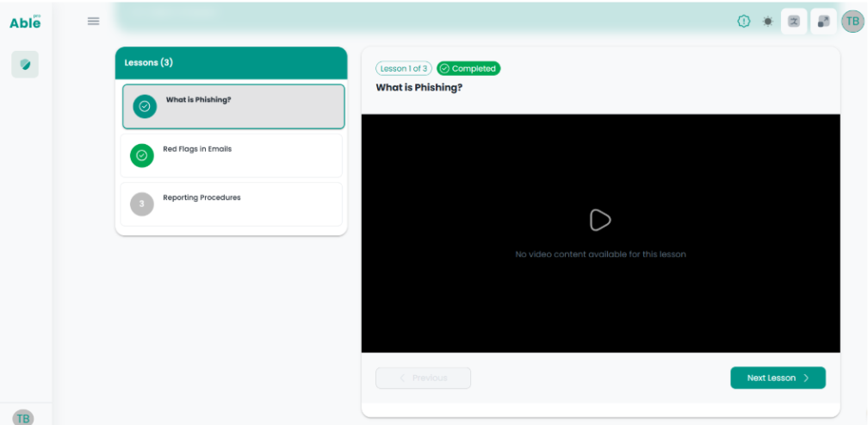
Task: Click the alert notification icon in header
Action: click(x=744, y=22)
